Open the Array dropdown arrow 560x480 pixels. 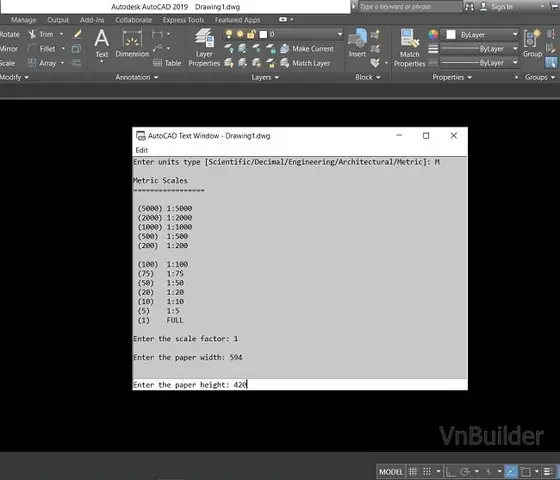pyautogui.click(x=62, y=63)
